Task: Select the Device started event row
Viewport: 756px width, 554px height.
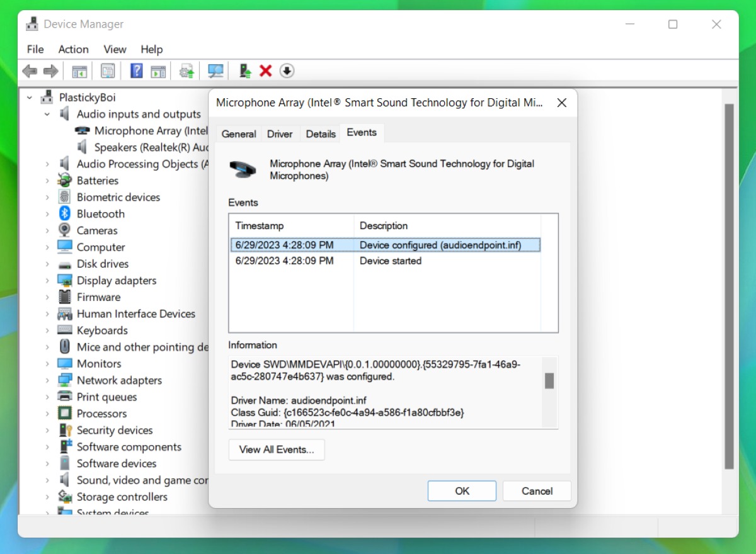Action: click(x=384, y=261)
